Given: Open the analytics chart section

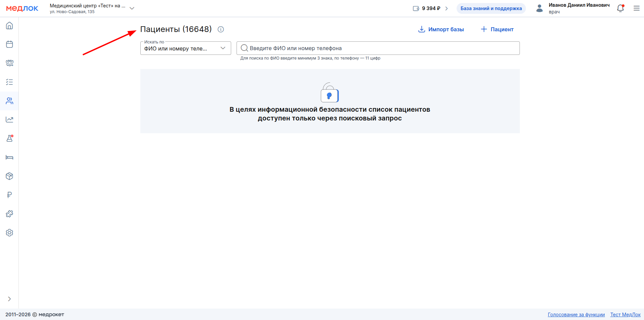Looking at the screenshot, I should [x=9, y=120].
